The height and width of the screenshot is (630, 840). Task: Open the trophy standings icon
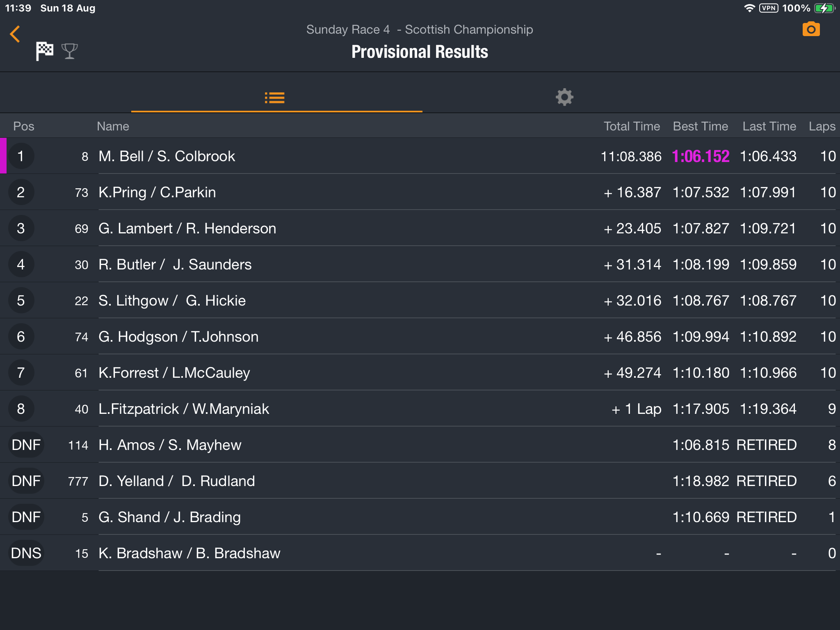pos(69,51)
